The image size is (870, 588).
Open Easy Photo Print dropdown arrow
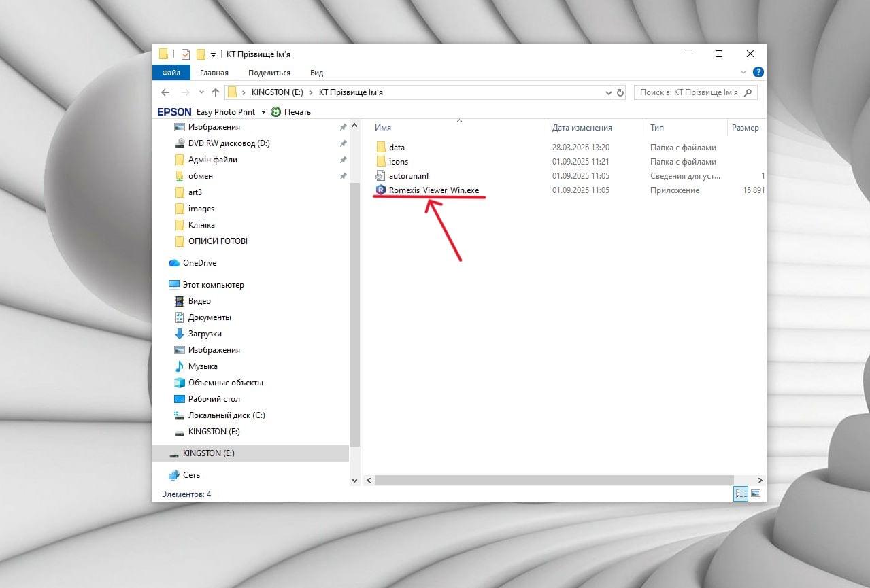coord(263,112)
